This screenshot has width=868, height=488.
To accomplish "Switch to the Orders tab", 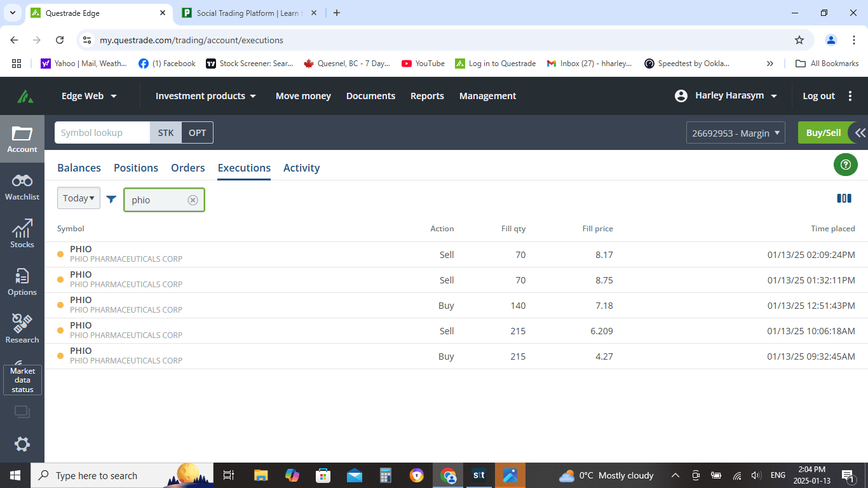I will click(x=188, y=168).
